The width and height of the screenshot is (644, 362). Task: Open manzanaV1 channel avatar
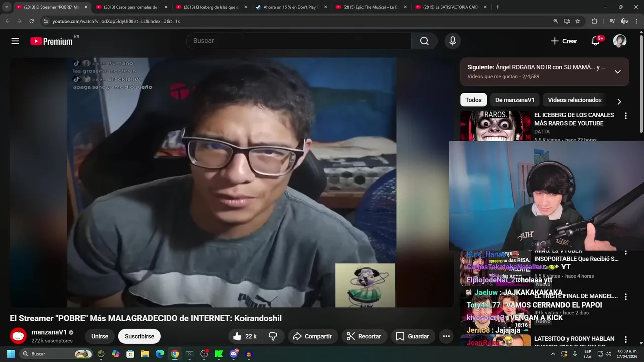18,336
